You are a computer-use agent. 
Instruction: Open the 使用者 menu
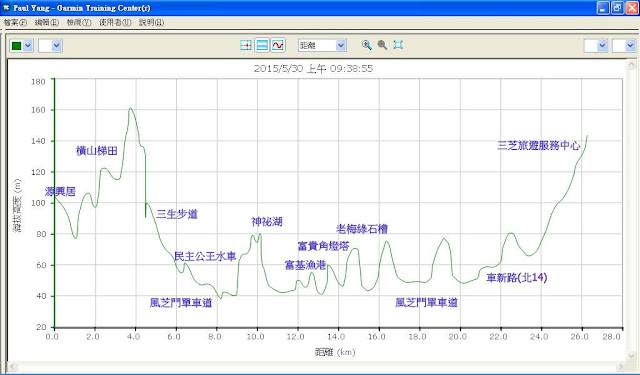(115, 22)
